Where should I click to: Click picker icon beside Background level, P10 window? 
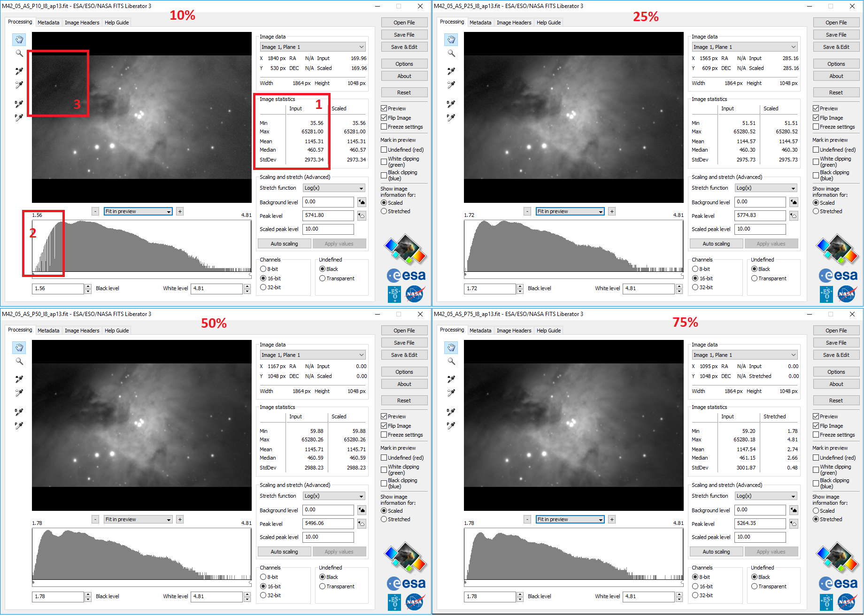tap(362, 202)
